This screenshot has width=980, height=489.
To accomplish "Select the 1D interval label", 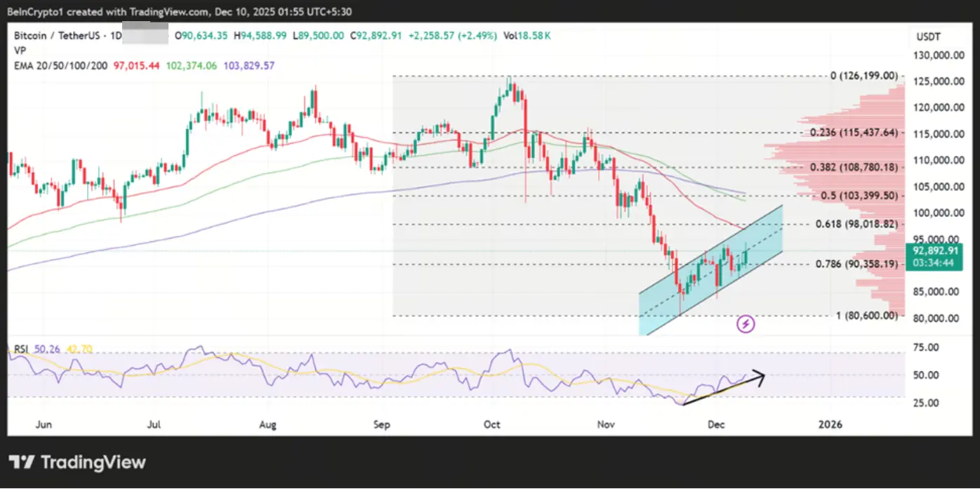I will click(x=118, y=35).
